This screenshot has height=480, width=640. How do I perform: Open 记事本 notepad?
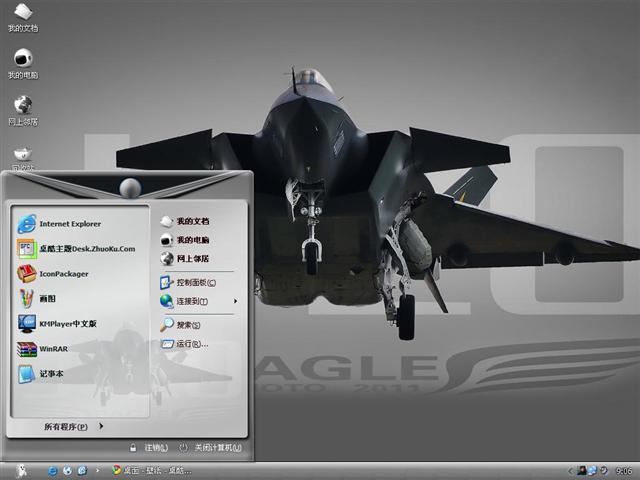[40, 373]
